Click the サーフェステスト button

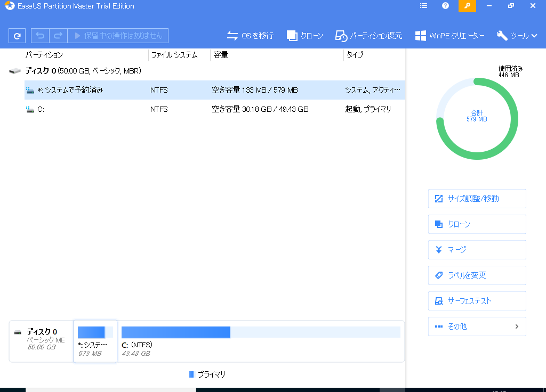[477, 301]
